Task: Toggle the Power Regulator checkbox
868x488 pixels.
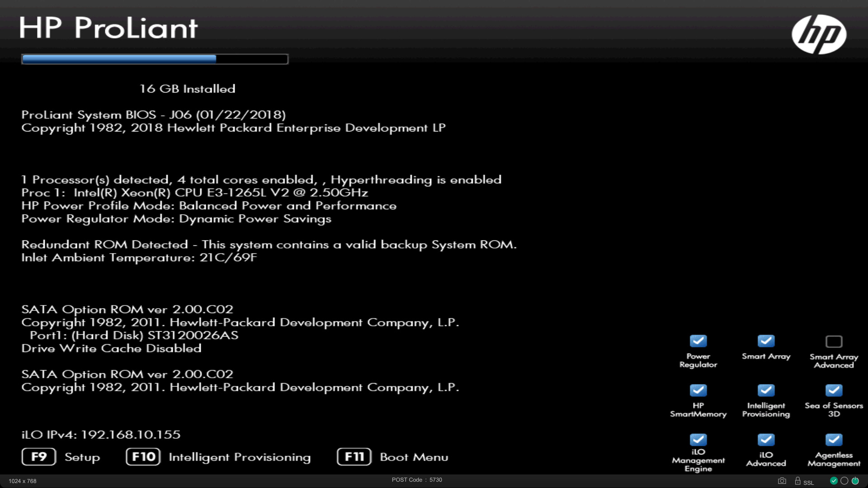Action: (698, 341)
